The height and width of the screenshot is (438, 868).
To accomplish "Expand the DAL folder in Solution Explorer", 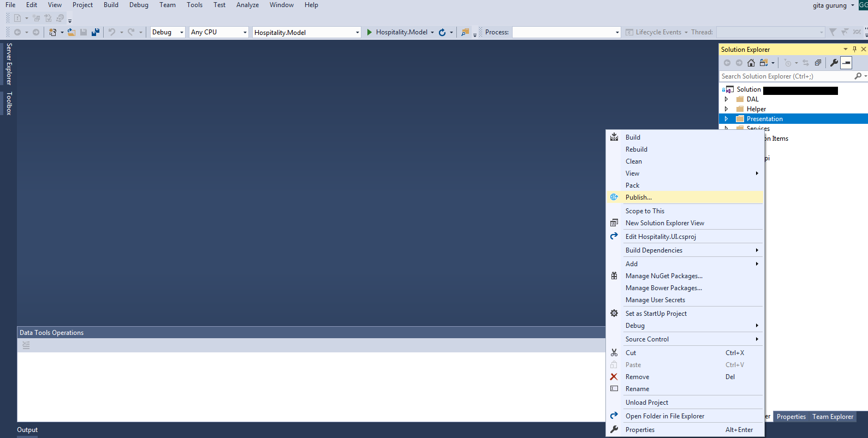I will (726, 99).
